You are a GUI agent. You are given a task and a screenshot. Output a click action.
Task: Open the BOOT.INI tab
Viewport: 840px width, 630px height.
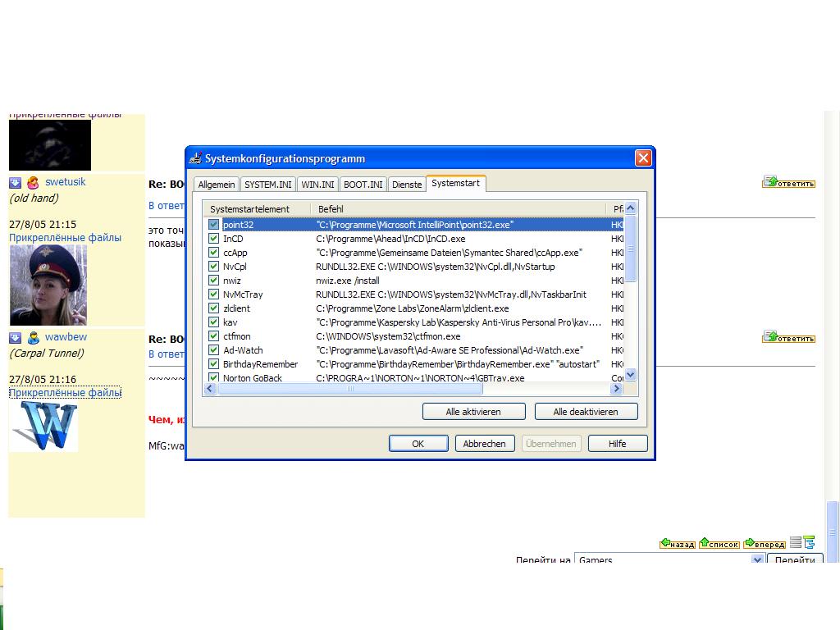click(x=363, y=185)
